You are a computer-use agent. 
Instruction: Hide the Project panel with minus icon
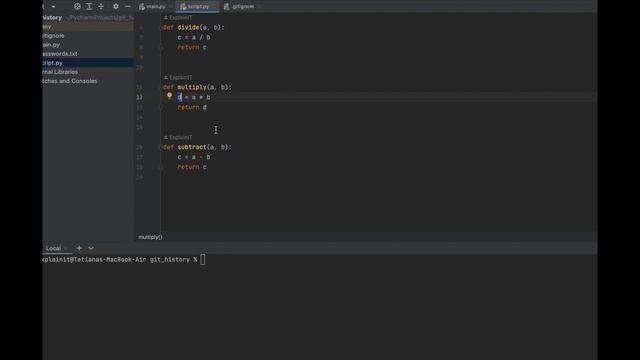pyautogui.click(x=128, y=7)
